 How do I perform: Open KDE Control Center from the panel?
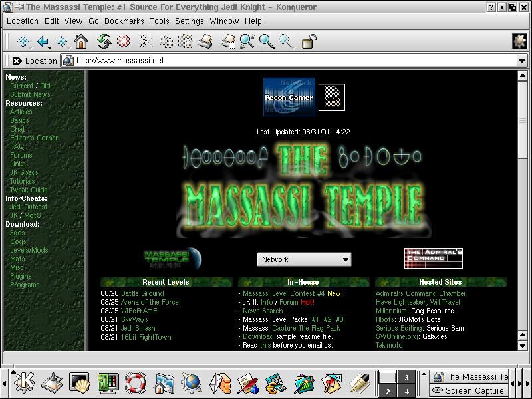[x=108, y=384]
